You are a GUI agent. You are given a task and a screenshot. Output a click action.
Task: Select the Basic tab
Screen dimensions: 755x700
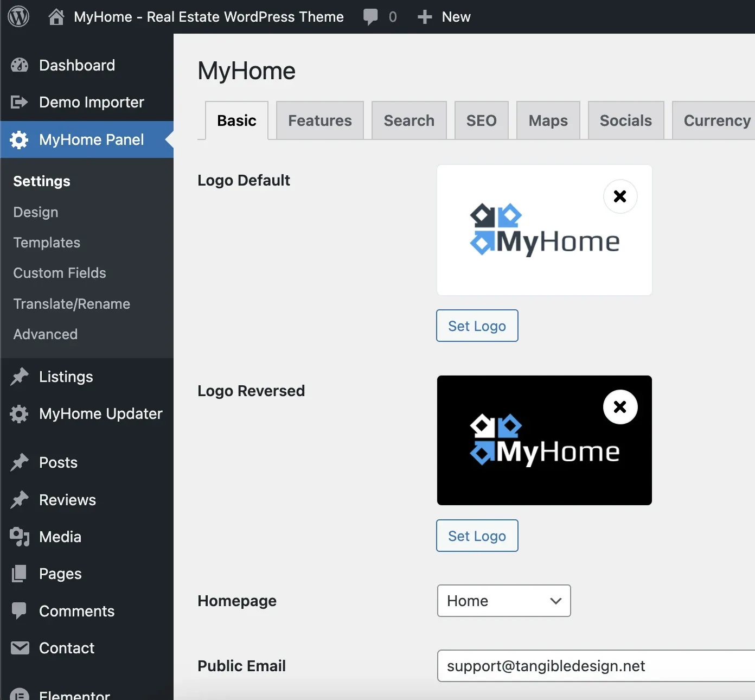click(236, 120)
